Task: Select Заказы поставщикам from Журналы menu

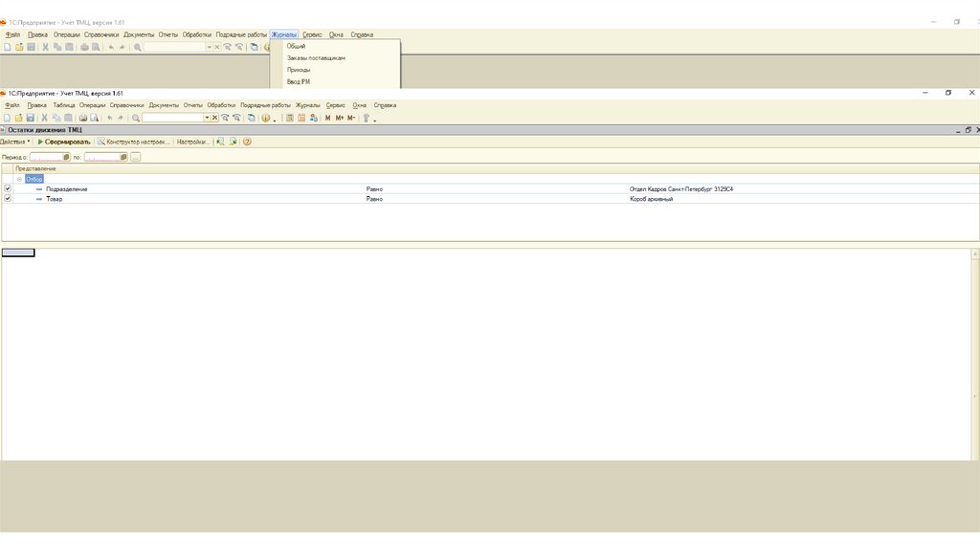Action: coord(316,58)
